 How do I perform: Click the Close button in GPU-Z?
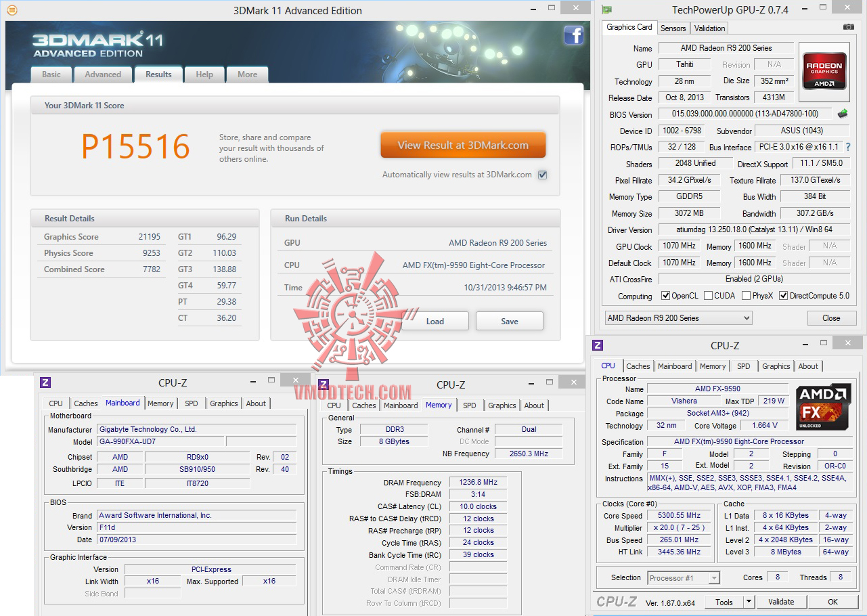pyautogui.click(x=831, y=318)
